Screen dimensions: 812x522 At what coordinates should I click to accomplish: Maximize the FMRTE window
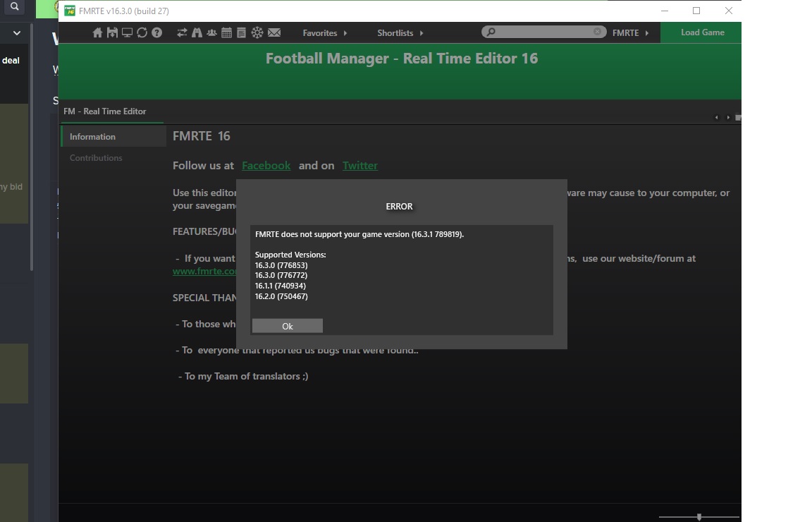point(696,11)
